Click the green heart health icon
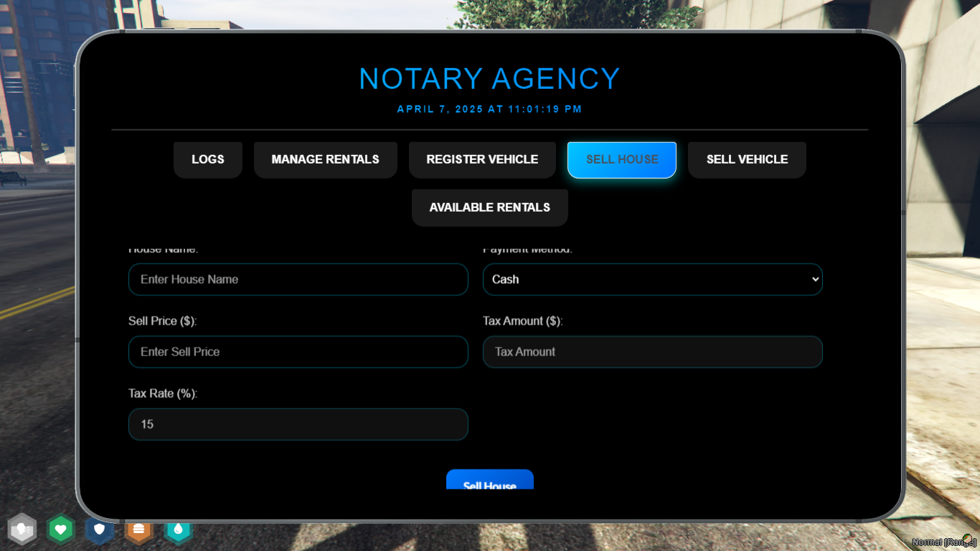 coord(61,530)
